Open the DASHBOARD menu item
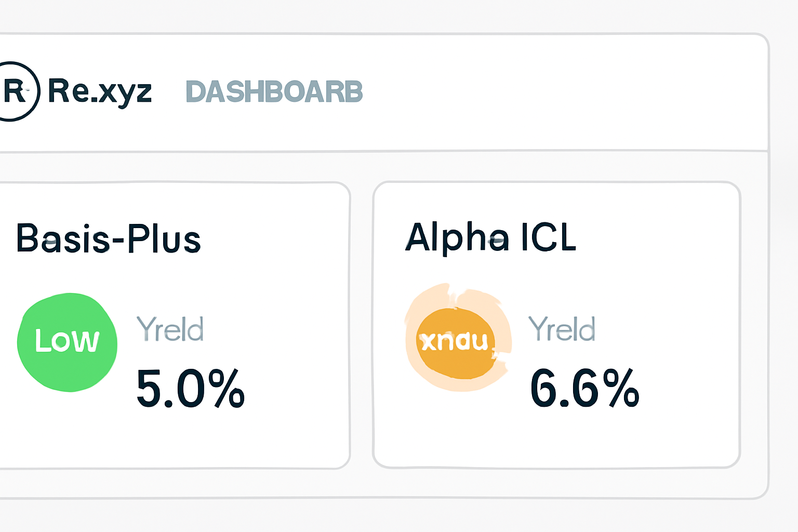Screen dimensions: 798x532 tap(274, 91)
